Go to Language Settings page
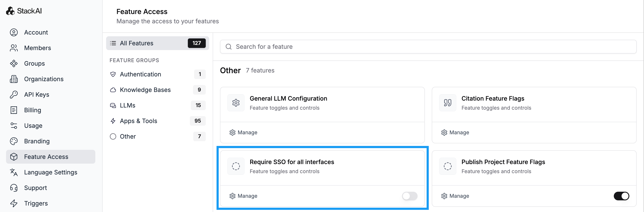 click(x=50, y=172)
